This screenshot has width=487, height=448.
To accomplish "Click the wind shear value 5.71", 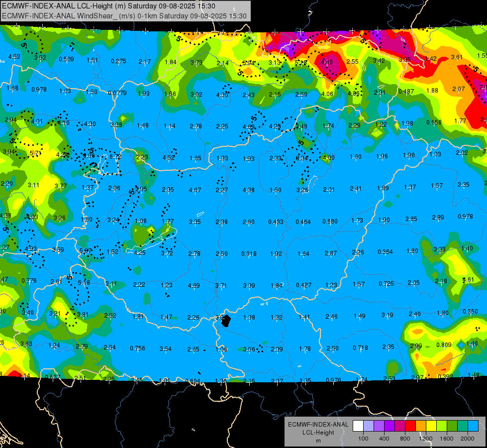I will [x=35, y=153].
